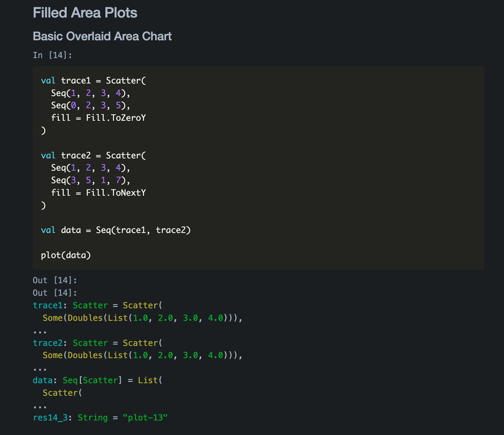Click the "val data = Seq(trace1, trace2)" line
Screen dimensions: 504x435
coord(116,230)
